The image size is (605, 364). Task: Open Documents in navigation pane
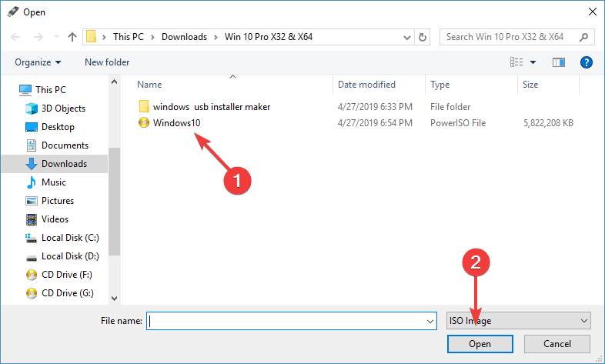tap(65, 145)
